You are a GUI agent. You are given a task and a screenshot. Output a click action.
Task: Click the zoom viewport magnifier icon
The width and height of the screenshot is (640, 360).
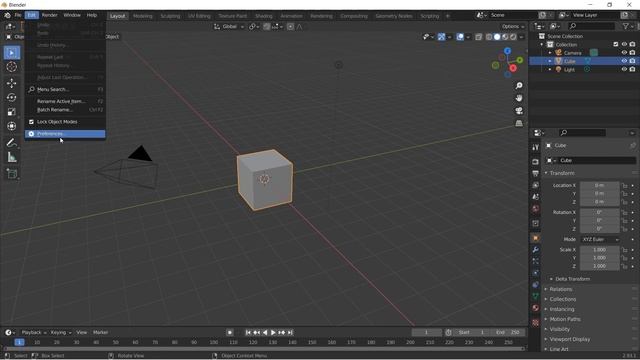[519, 86]
